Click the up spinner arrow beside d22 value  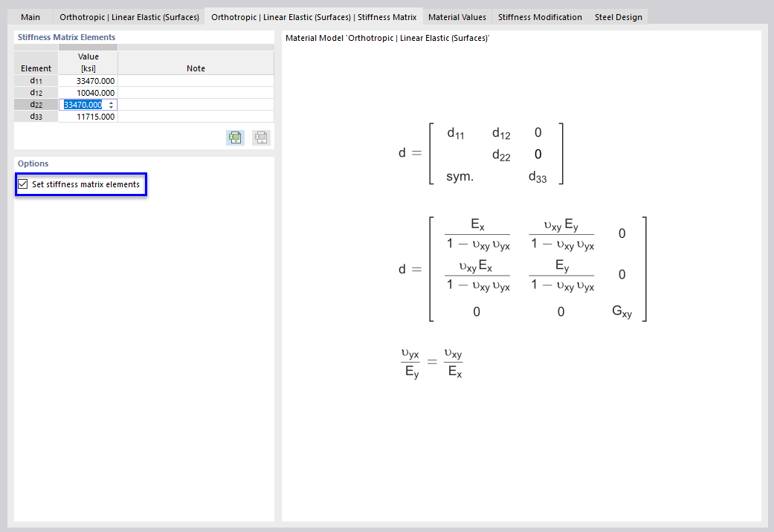112,102
